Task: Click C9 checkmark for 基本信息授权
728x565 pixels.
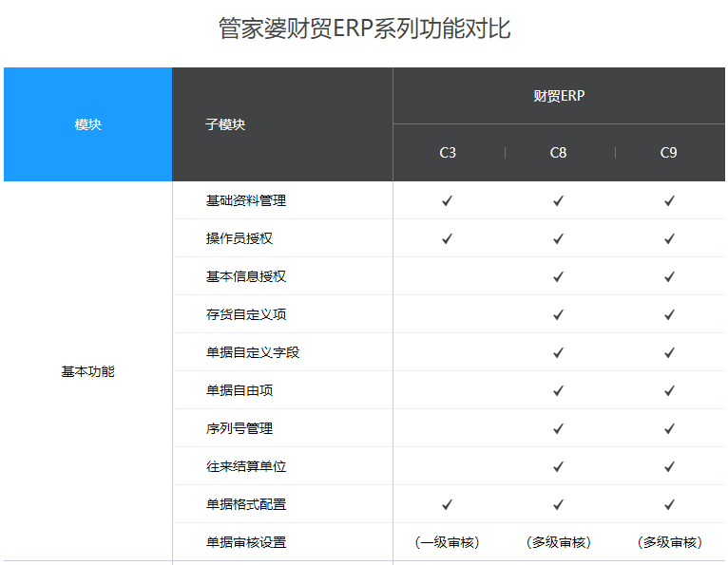Action: pos(669,276)
